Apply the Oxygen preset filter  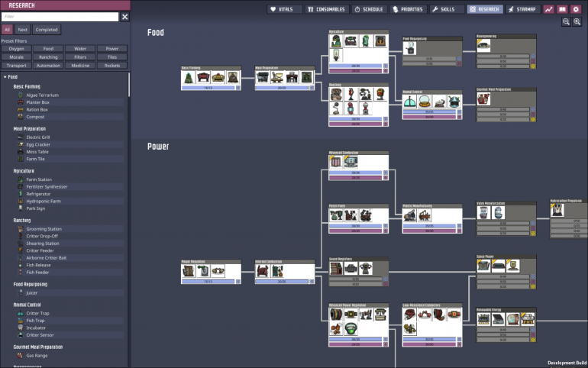[x=17, y=49]
